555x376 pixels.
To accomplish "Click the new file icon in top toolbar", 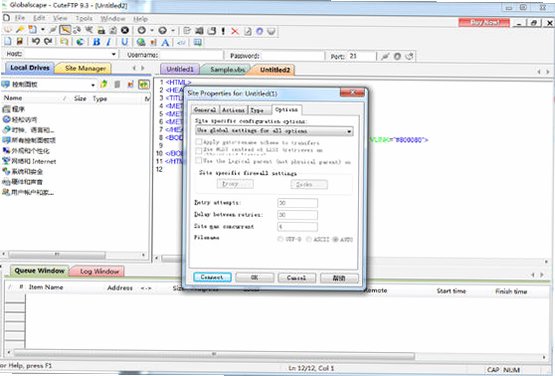I will point(33,30).
